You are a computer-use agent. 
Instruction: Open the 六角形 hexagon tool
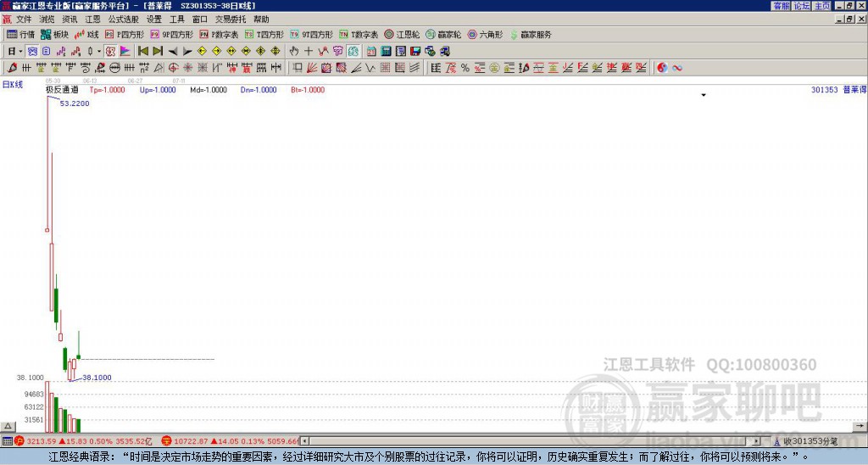coord(485,34)
